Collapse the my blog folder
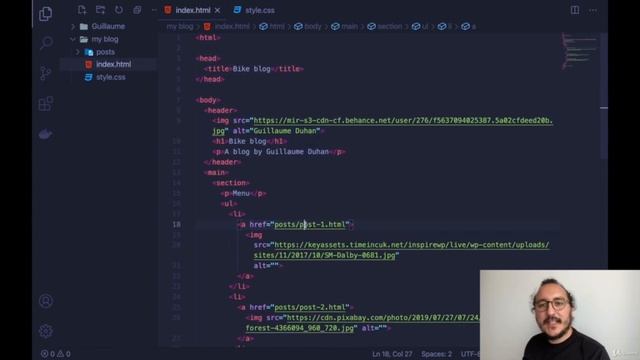640x360 pixels. pyautogui.click(x=104, y=39)
